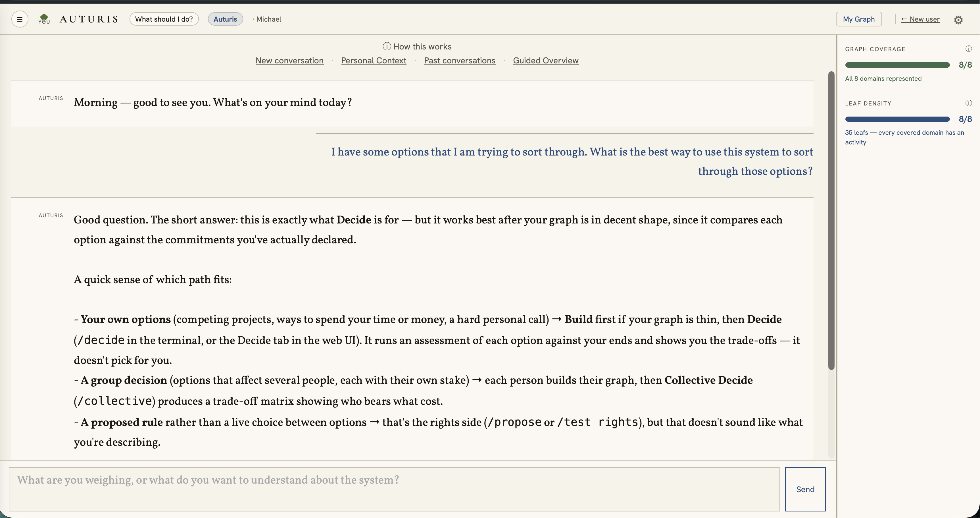Image resolution: width=980 pixels, height=518 pixels.
Task: Click the 'Morning — good to see you' message
Action: coord(213,102)
